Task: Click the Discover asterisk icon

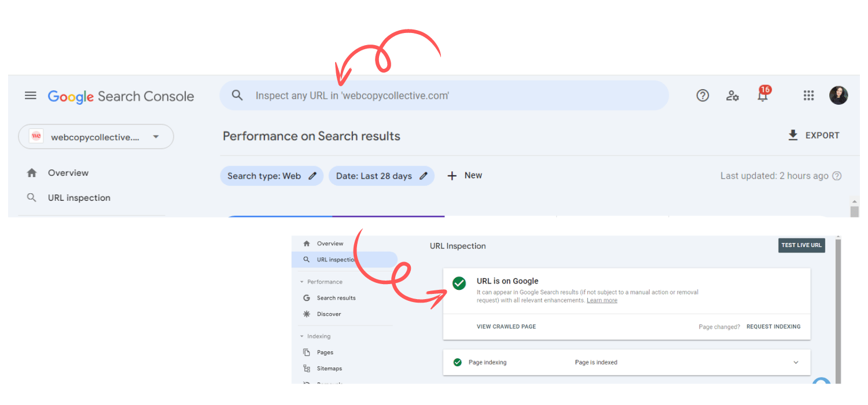Action: [307, 314]
